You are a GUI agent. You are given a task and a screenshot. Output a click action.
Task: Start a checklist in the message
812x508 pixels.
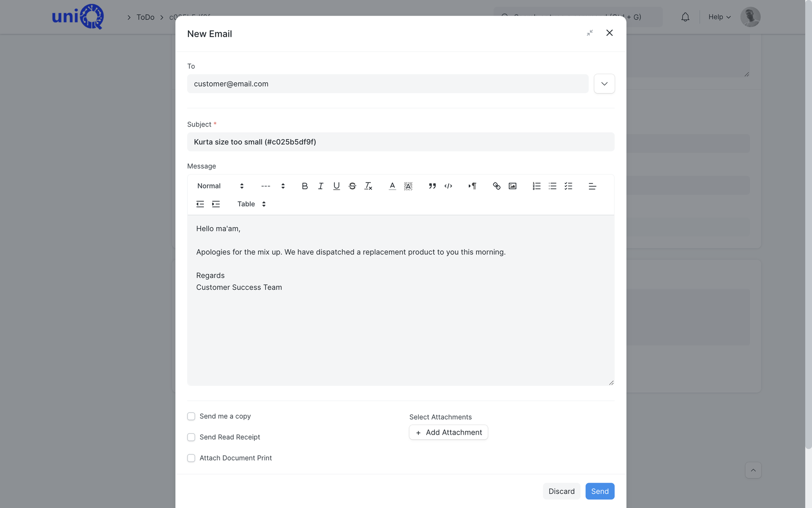[x=568, y=186]
